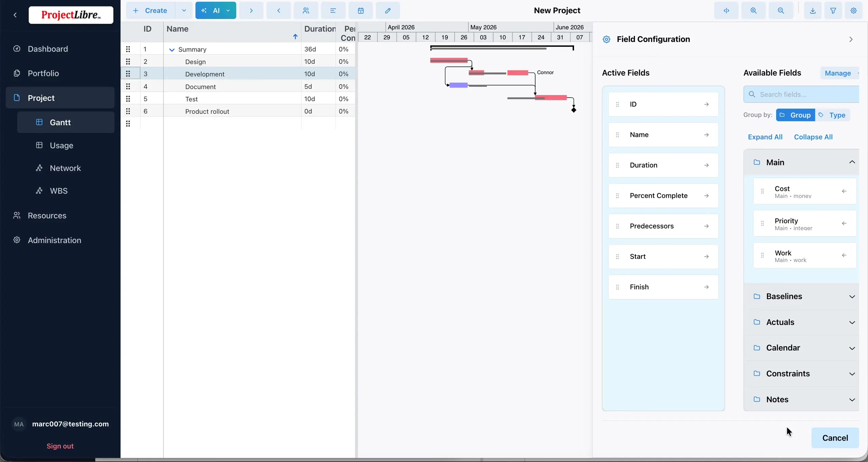
Task: Add the Cost field using its left arrow
Action: (x=844, y=191)
